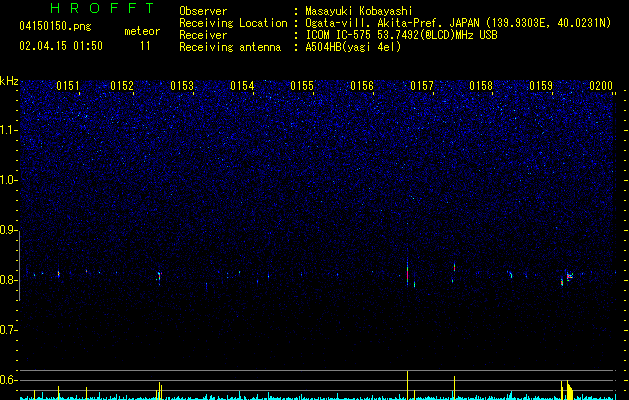The image size is (629, 400).
Task: Click the observer name Masayuki Kobayashi
Action: click(x=359, y=11)
